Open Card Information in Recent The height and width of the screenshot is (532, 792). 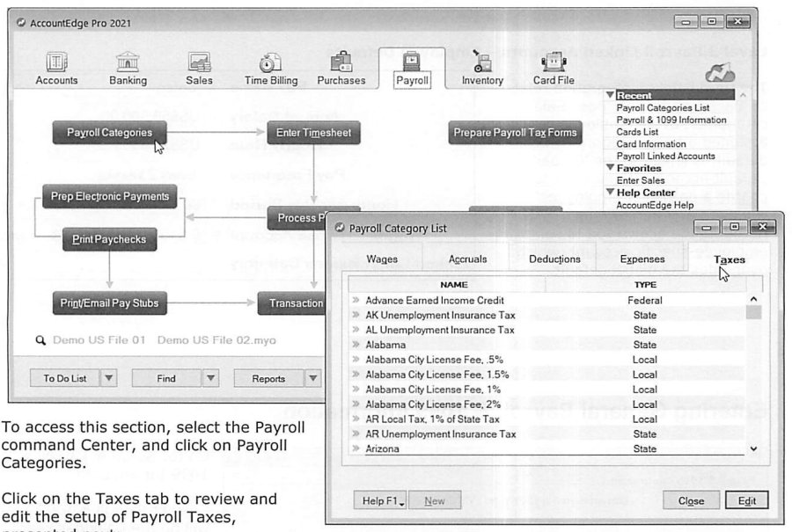[x=651, y=144]
